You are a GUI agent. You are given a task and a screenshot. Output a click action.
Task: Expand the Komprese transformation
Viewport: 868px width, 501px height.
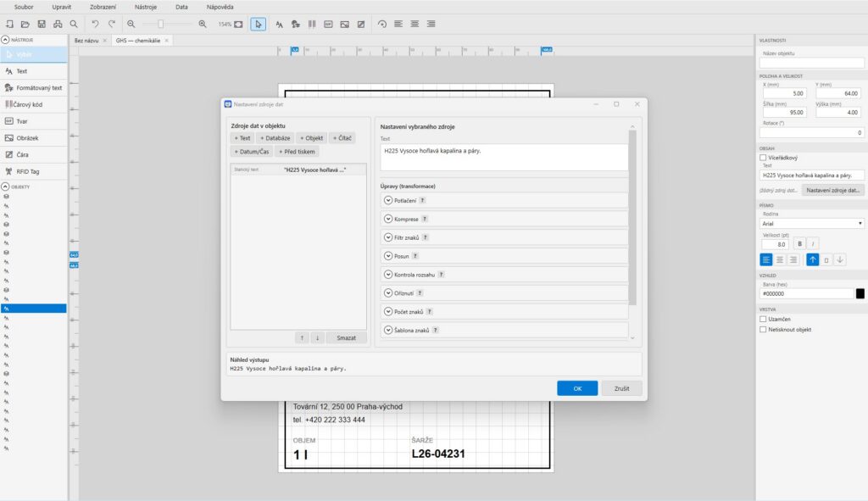coord(388,219)
